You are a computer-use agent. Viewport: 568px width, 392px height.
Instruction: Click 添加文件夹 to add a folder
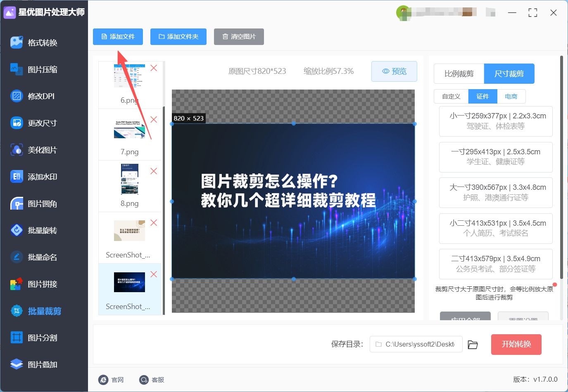(x=178, y=37)
